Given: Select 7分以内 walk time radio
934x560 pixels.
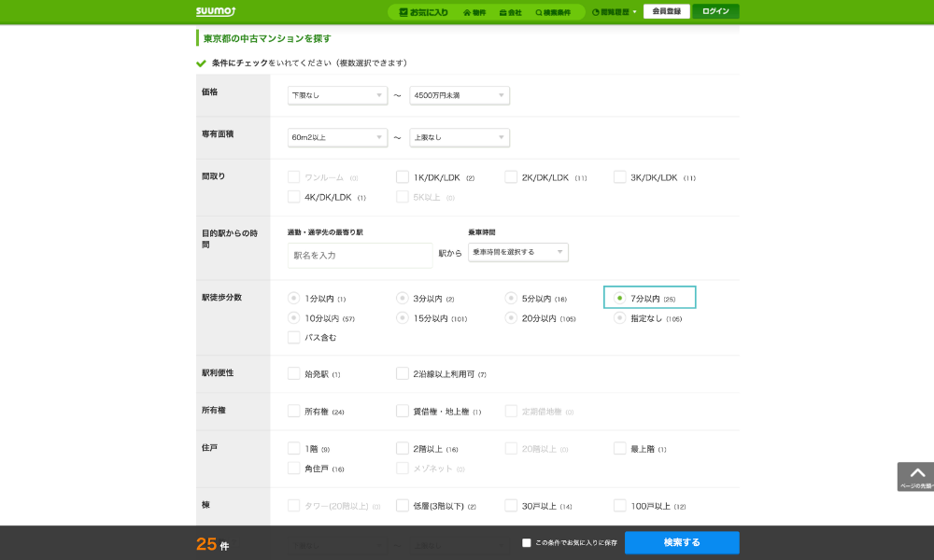Looking at the screenshot, I should point(619,298).
